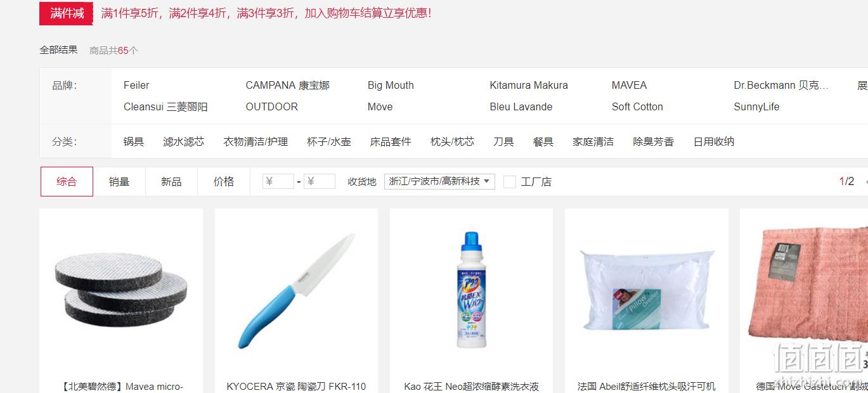The height and width of the screenshot is (393, 868).
Task: Open the Kao laundry detergent bottle image
Action: 471,290
